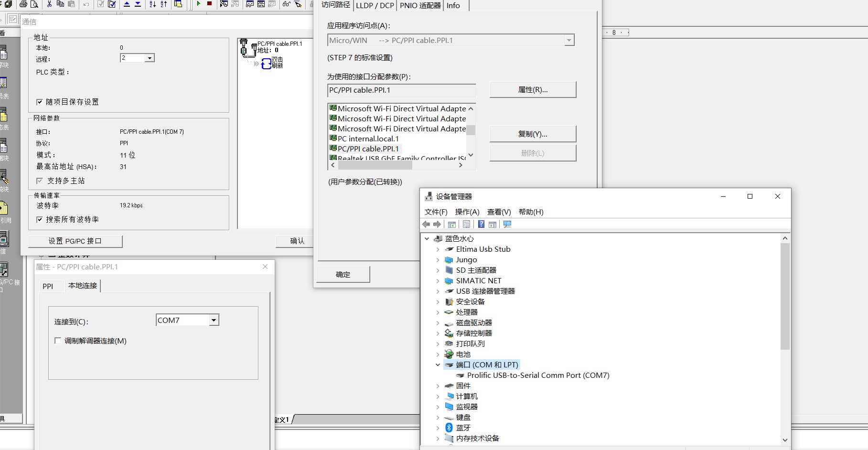Screen dimensions: 868x450
Task: Select Prolific USB-to-Serial Comm Port (COM7)
Action: pos(538,375)
